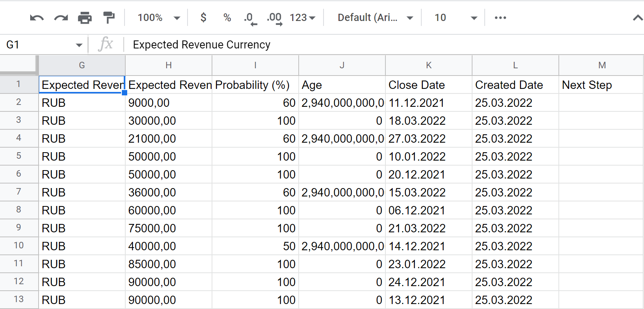This screenshot has height=309, width=644.
Task: Click the select-all corner box
Action: click(x=19, y=64)
